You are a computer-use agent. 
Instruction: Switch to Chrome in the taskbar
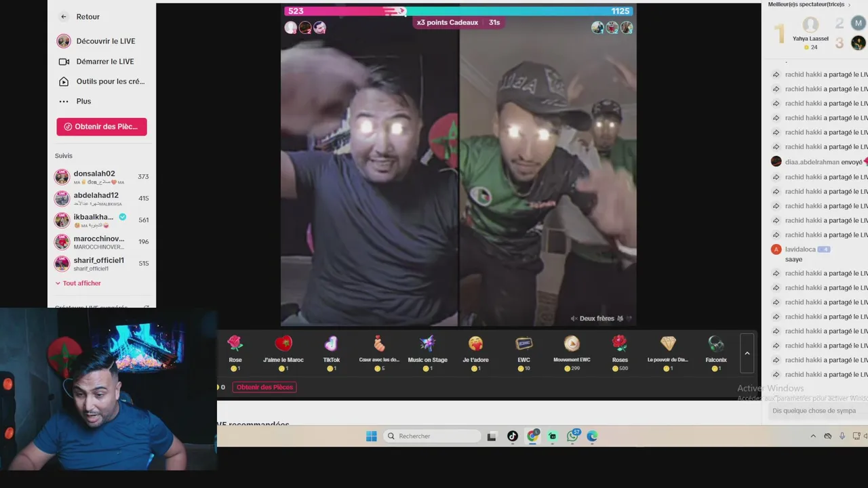tap(533, 436)
